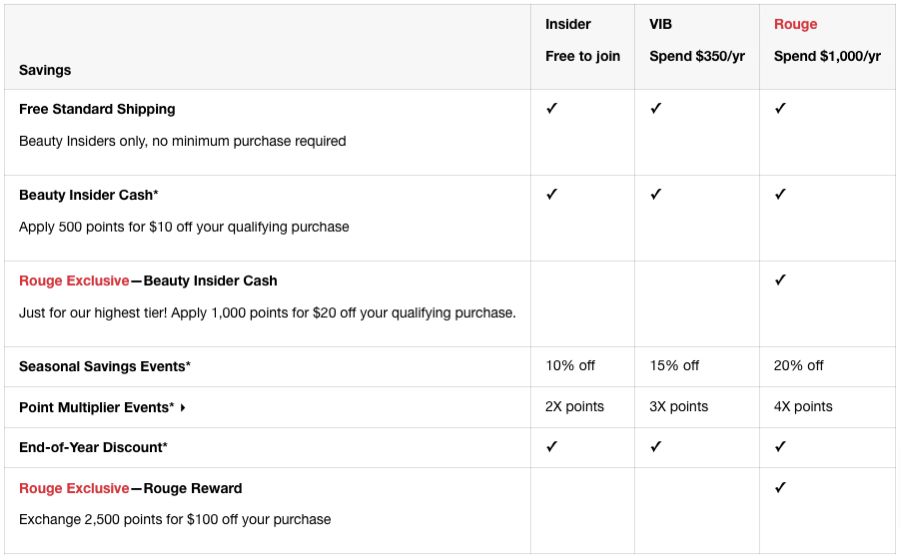The width and height of the screenshot is (900, 556).
Task: Click Insider checkmark for End-of-Year Discount
Action: 551,447
